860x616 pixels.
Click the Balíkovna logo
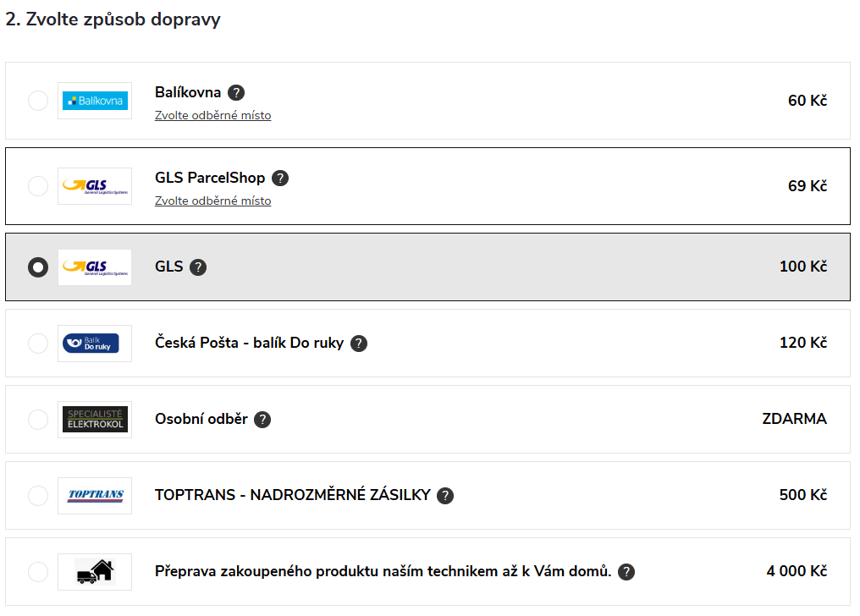[x=95, y=101]
